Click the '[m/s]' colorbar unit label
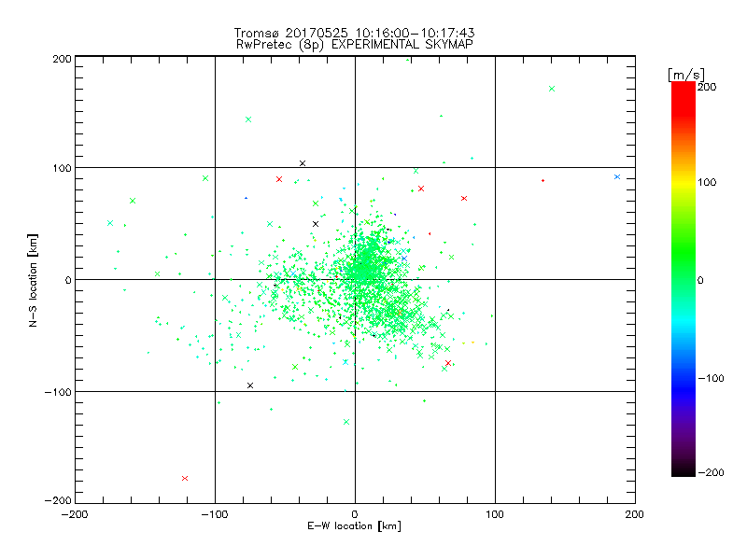 click(x=686, y=75)
